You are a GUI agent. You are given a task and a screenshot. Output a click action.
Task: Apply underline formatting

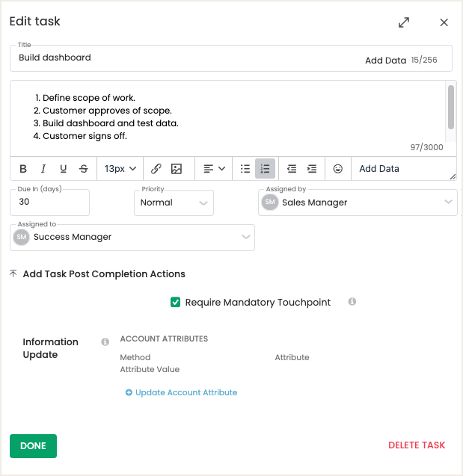click(x=63, y=168)
